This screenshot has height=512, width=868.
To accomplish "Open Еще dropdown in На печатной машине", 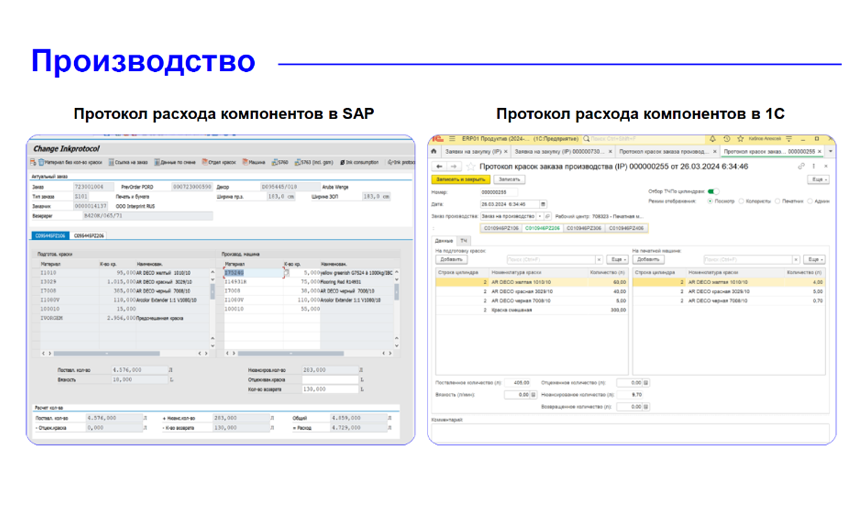I will [x=814, y=259].
